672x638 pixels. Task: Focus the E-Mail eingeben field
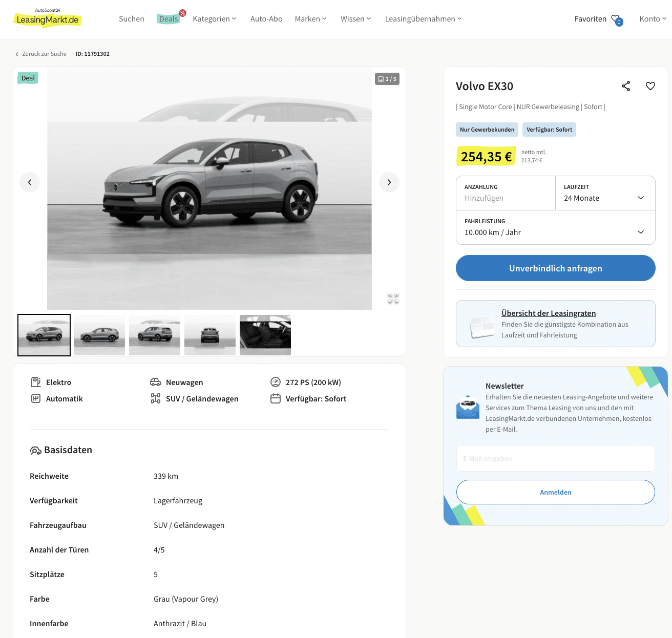click(x=556, y=458)
